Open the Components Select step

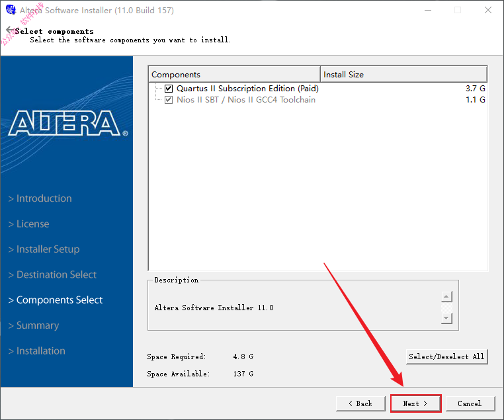[x=56, y=300]
